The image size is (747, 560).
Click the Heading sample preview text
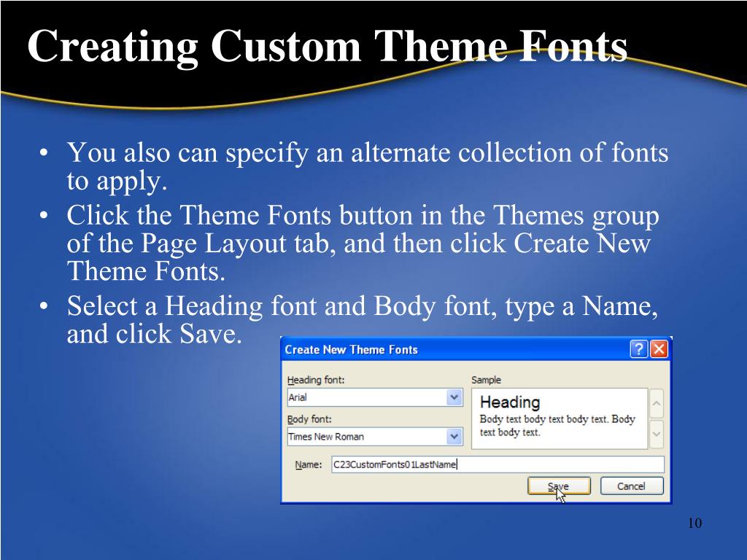pos(510,402)
